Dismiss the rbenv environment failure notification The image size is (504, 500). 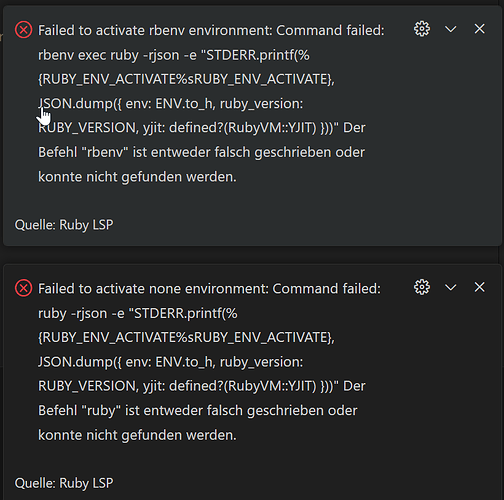point(479,29)
